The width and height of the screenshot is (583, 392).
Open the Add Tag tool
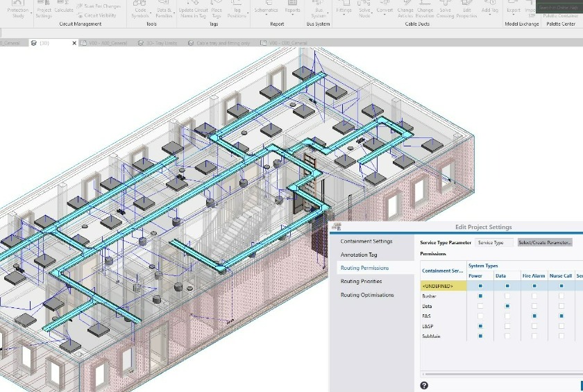490,7
